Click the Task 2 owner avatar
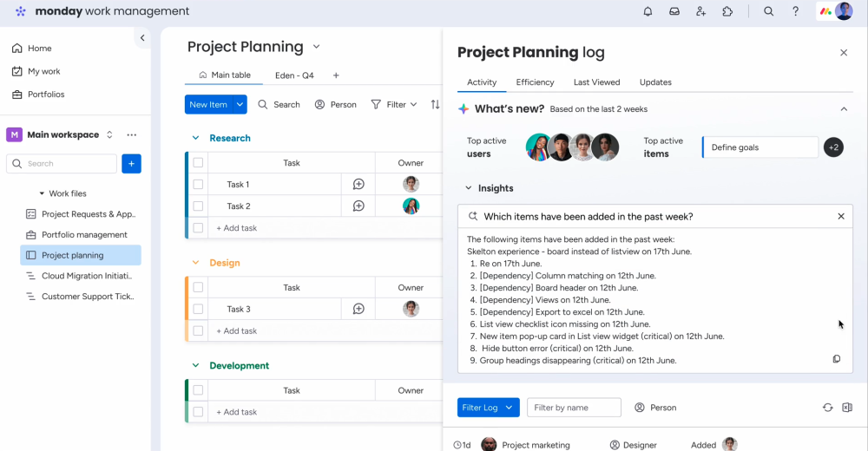The width and height of the screenshot is (868, 451). pyautogui.click(x=411, y=206)
